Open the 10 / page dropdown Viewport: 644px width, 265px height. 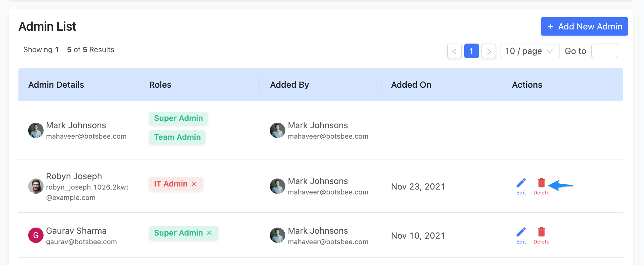530,51
